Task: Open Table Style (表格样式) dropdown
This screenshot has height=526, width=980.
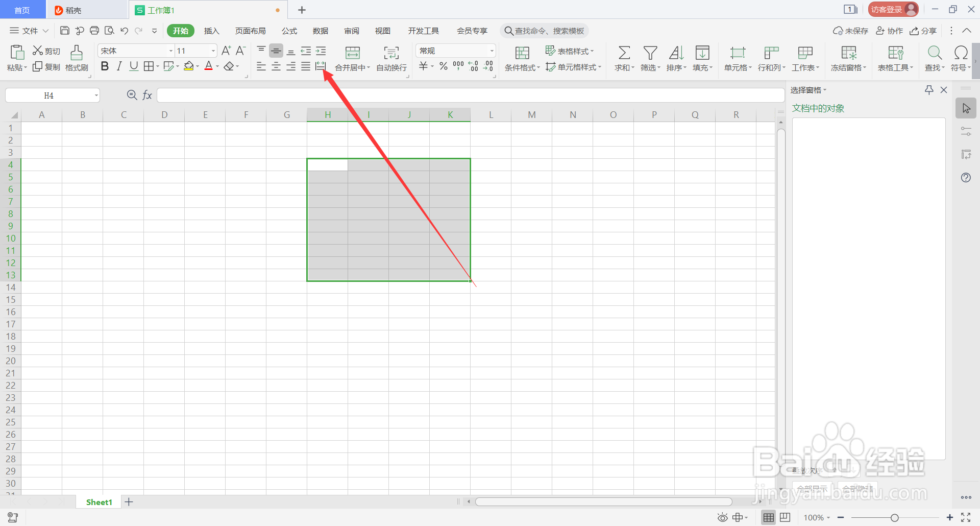Action: click(570, 51)
